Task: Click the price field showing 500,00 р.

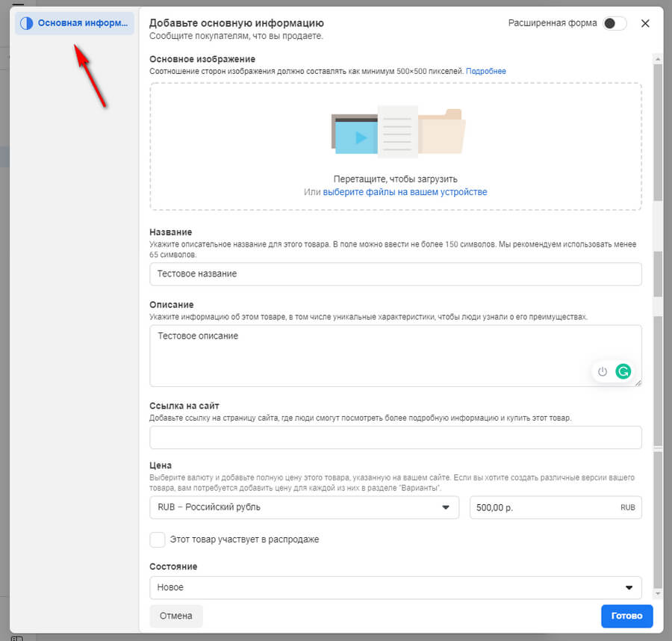Action: pyautogui.click(x=545, y=507)
